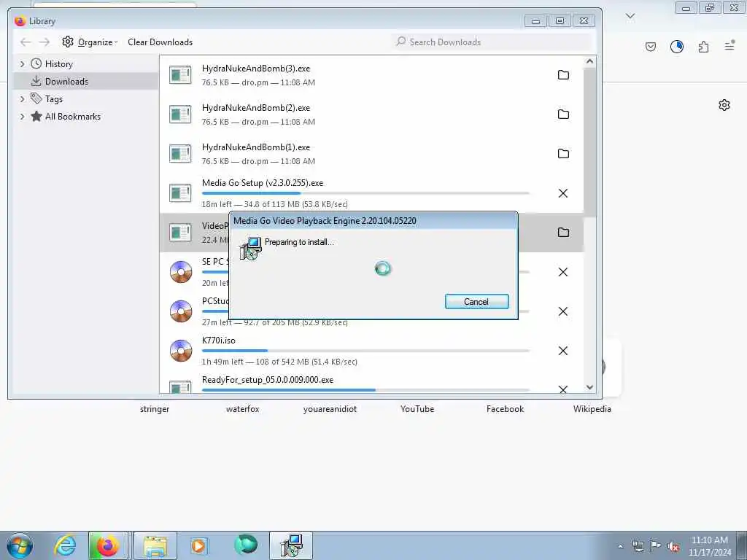Open folder for HydraNukeAndBomb(3).exe download

click(x=563, y=75)
